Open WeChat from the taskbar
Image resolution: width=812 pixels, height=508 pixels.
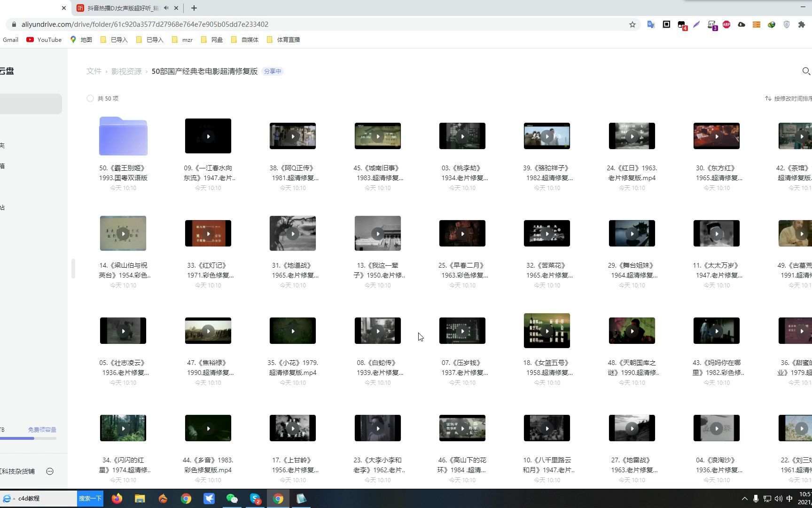[232, 499]
